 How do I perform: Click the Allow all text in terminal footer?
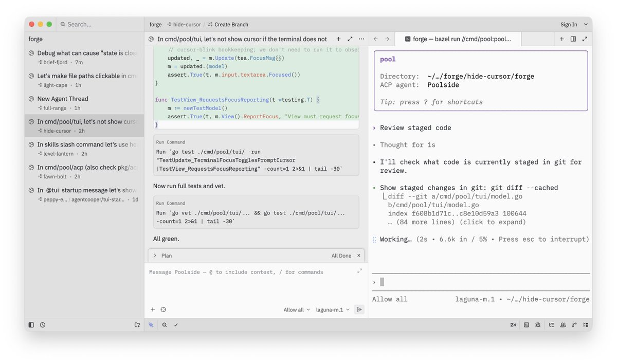pyautogui.click(x=390, y=299)
